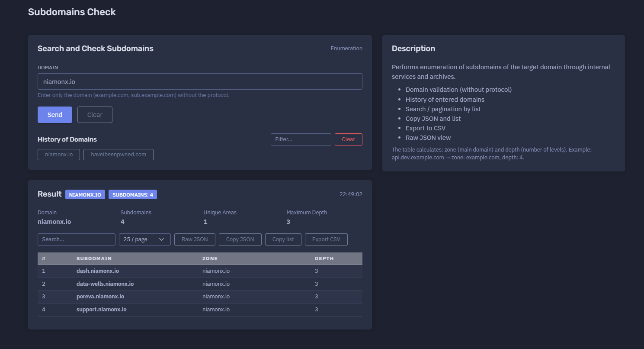Screen dimensions: 644x349
Task: Click Copy JSON button
Action: point(240,239)
